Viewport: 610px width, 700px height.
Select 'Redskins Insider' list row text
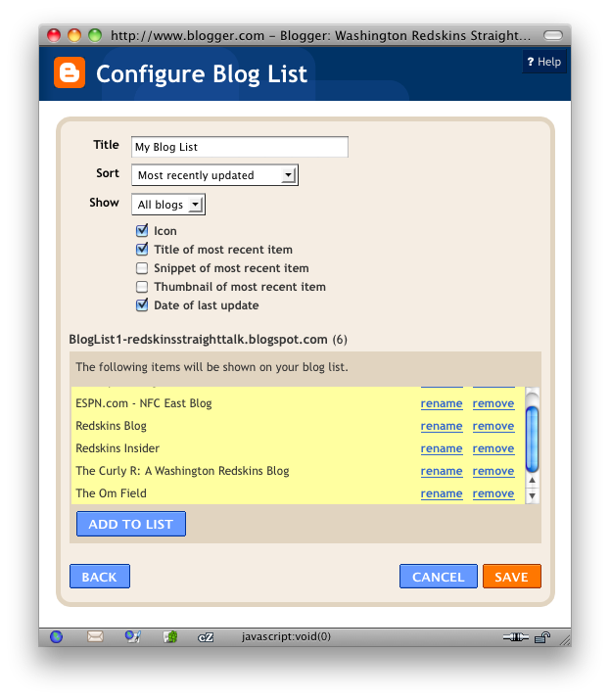[117, 448]
